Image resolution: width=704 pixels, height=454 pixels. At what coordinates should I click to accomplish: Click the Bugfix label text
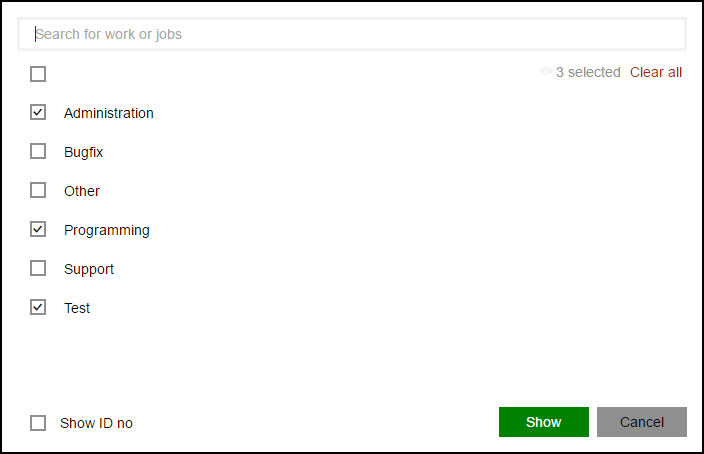84,152
